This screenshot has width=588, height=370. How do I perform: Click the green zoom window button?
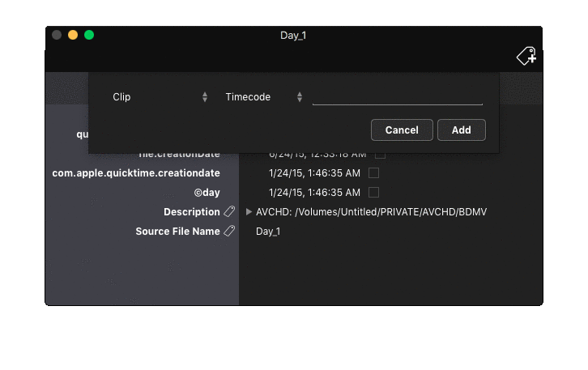click(x=89, y=36)
